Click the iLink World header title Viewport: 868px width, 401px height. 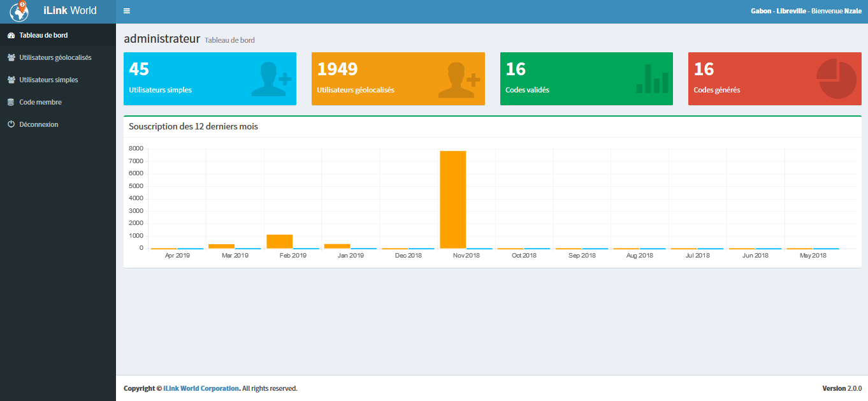click(69, 11)
